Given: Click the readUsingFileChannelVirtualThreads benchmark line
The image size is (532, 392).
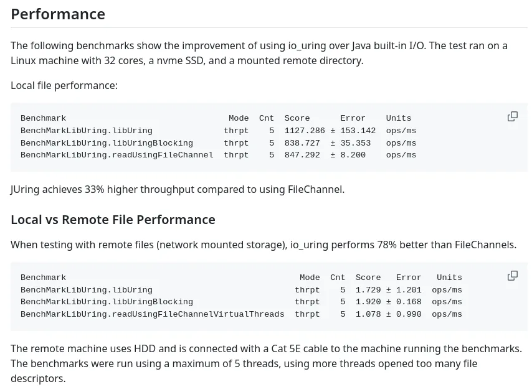Looking at the screenshot, I should (241, 314).
